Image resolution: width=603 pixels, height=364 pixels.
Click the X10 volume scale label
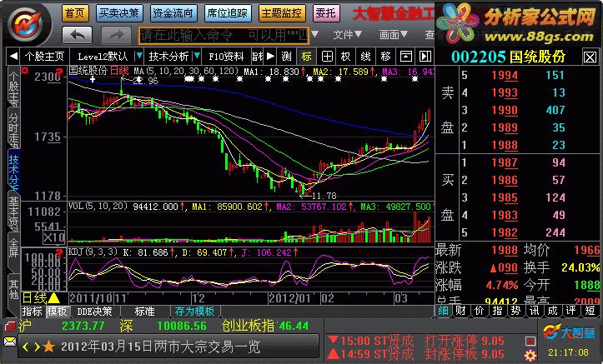[x=53, y=237]
